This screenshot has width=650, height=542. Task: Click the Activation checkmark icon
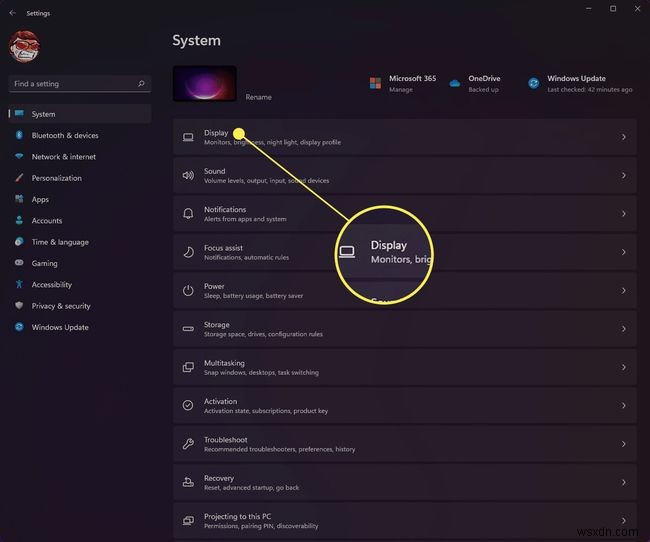click(x=188, y=405)
